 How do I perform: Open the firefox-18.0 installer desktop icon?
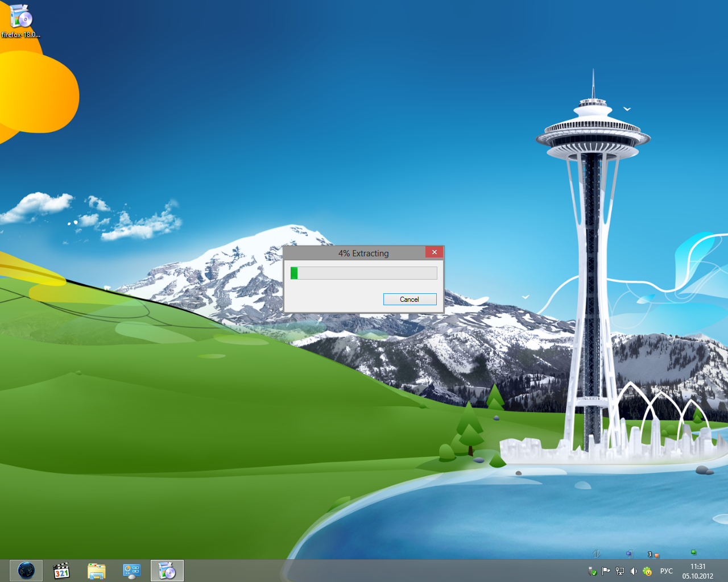click(20, 20)
